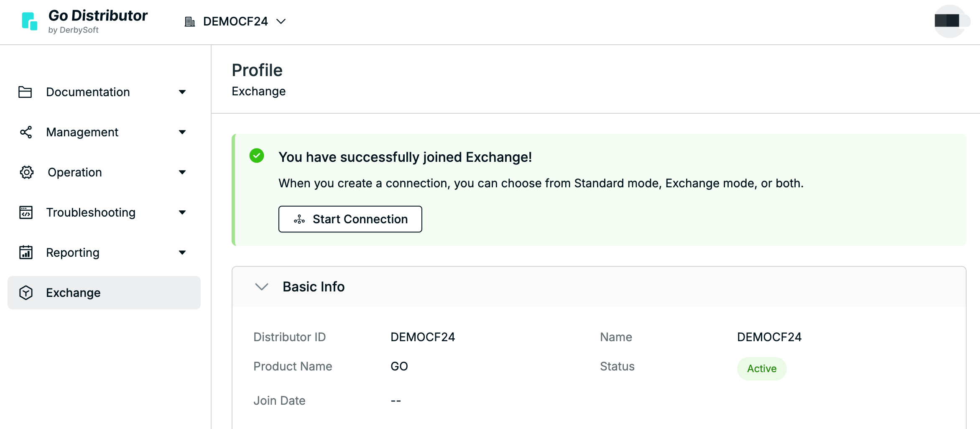Expand the Reporting arrow

[182, 253]
